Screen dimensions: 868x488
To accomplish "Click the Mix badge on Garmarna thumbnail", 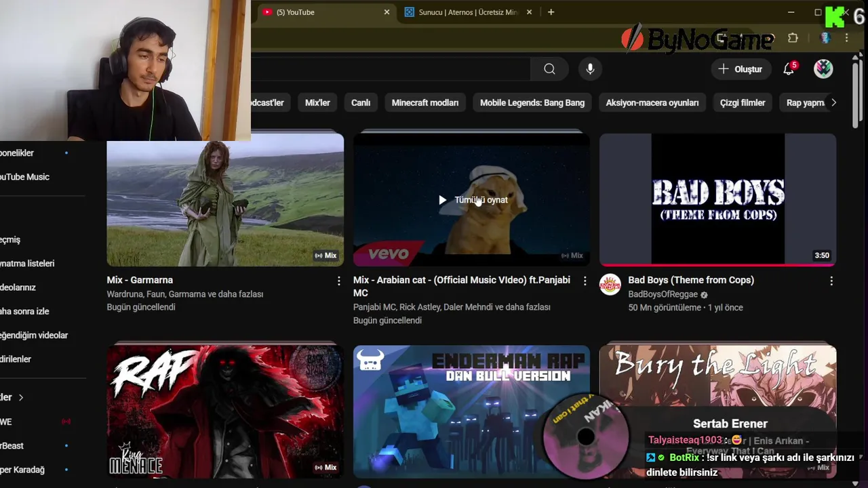I will click(x=325, y=256).
